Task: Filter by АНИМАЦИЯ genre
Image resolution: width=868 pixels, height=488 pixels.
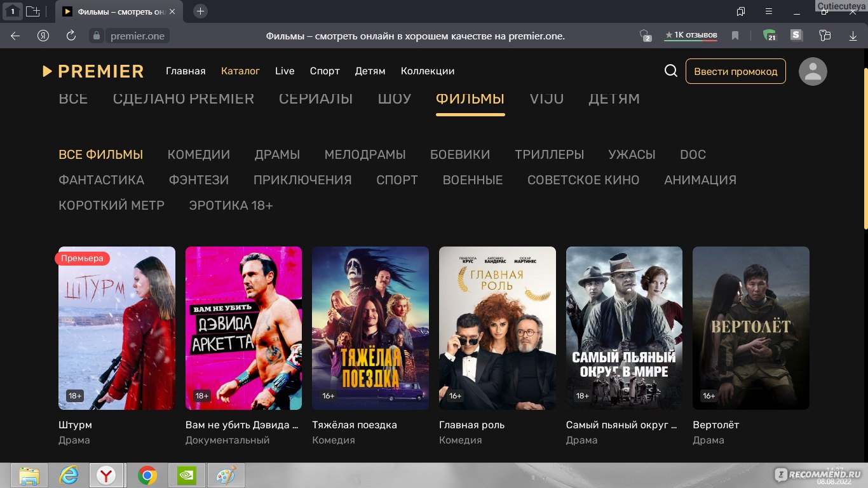Action: (x=700, y=180)
